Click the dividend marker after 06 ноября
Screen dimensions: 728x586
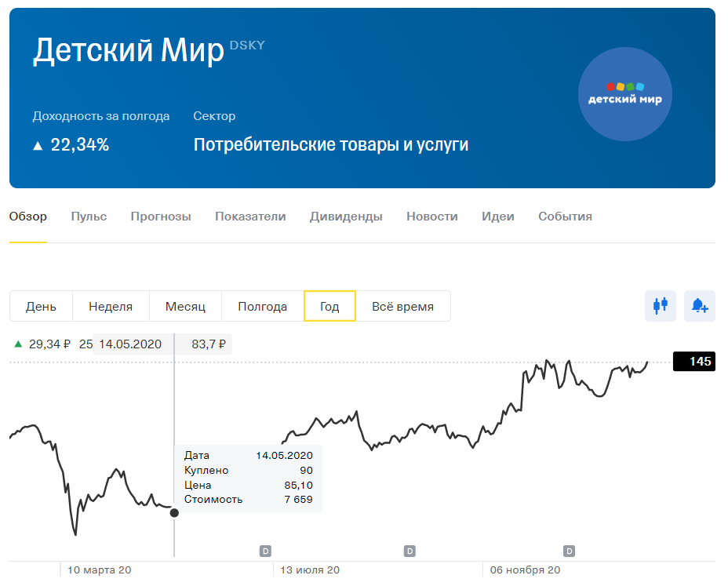[570, 551]
